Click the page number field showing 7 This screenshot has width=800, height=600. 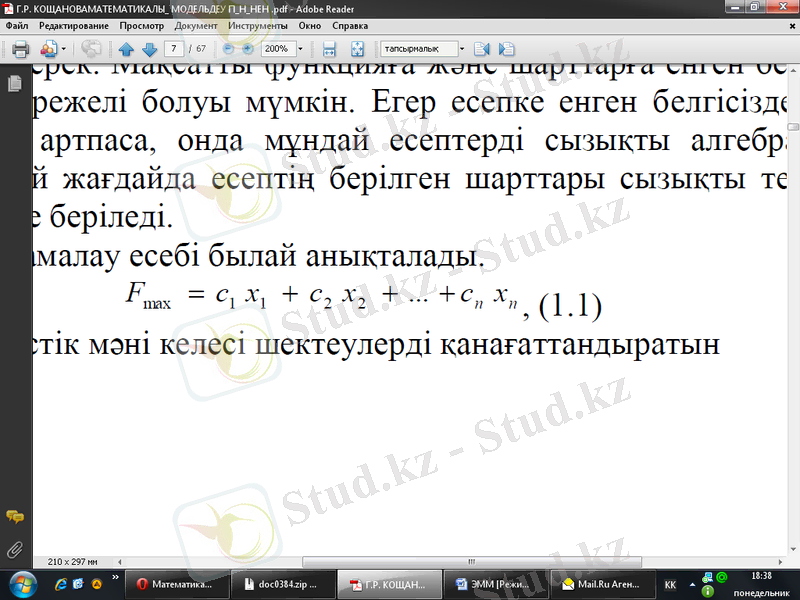coord(174,49)
